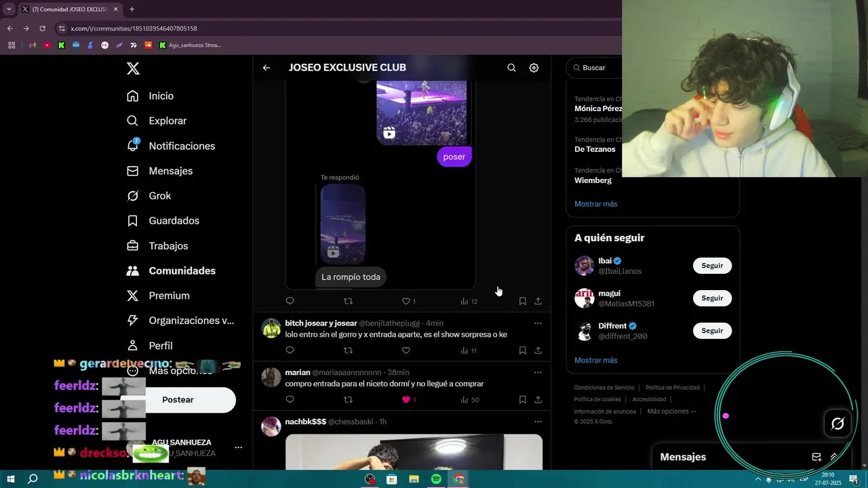Open the top concert video thumbnail

tap(421, 113)
